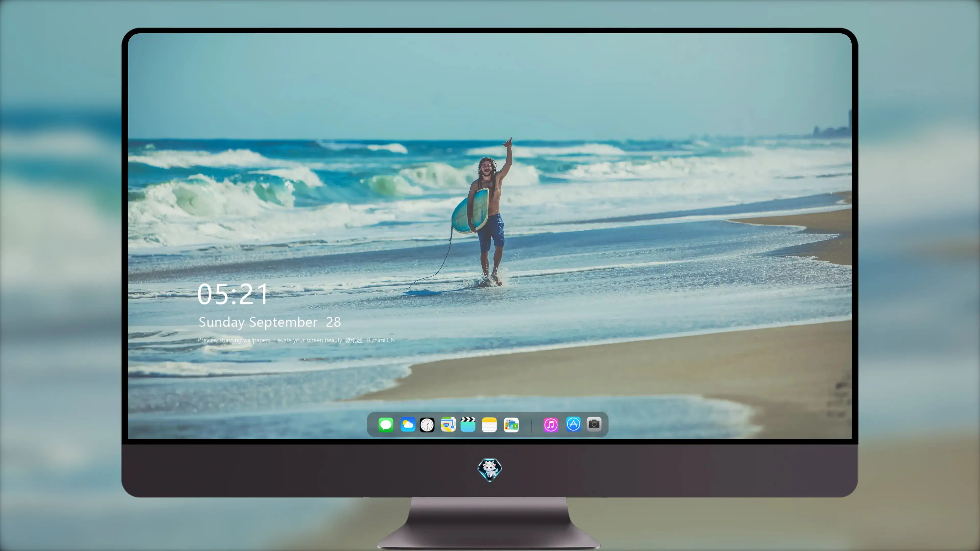The width and height of the screenshot is (980, 551).
Task: Open the yellow Notes app icon
Action: (x=489, y=424)
